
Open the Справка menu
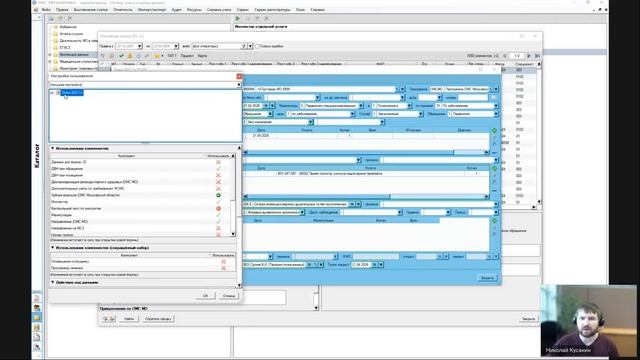click(x=318, y=9)
